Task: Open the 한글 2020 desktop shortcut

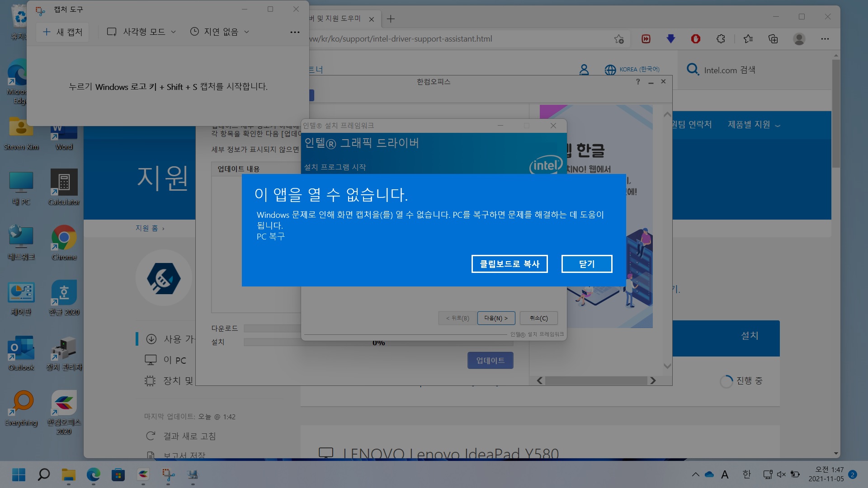Action: (64, 298)
